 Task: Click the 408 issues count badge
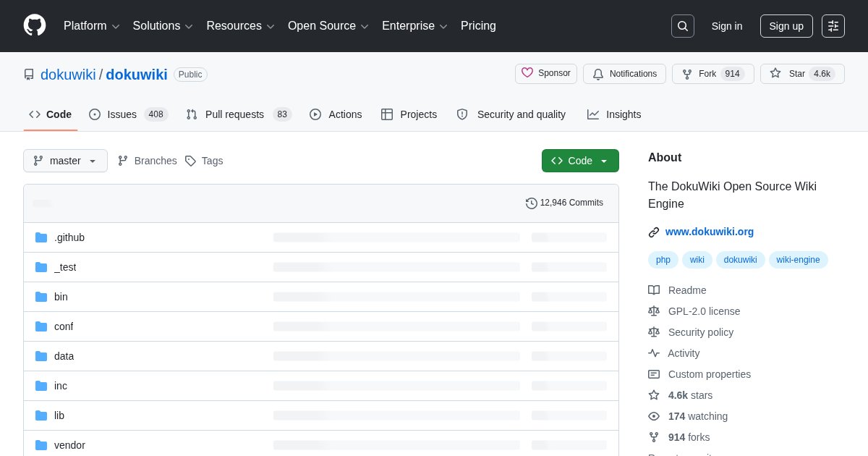coord(156,114)
